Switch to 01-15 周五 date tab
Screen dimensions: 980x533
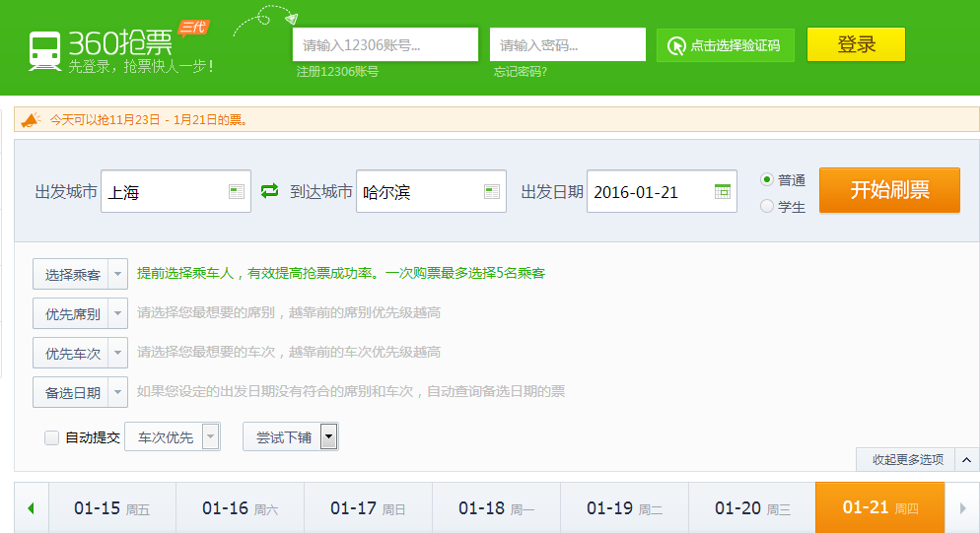(112, 508)
